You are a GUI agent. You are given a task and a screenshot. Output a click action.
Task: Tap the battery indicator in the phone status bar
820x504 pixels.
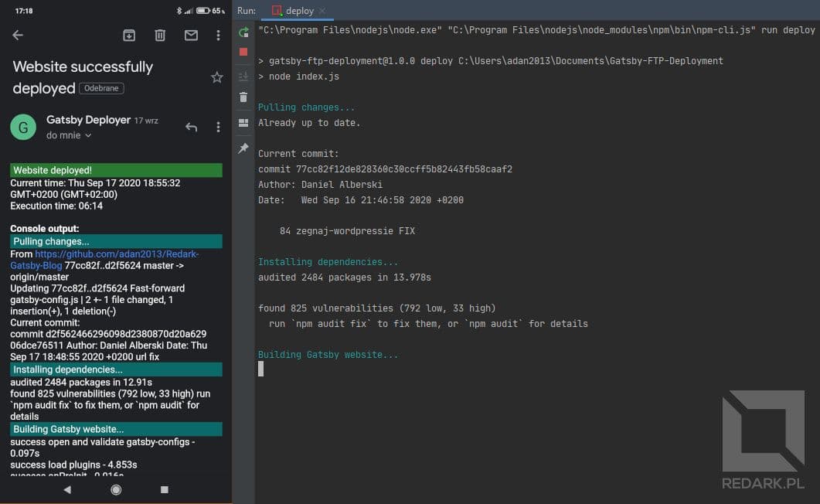click(x=203, y=11)
